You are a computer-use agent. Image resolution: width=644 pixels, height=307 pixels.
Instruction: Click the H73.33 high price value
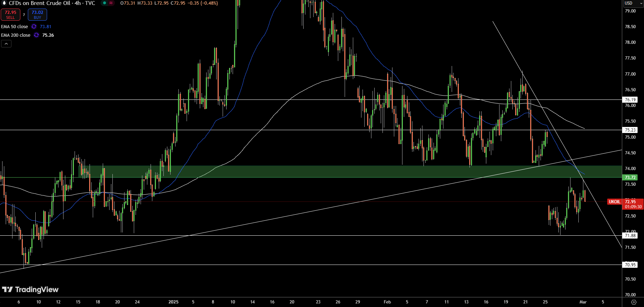[x=145, y=3]
